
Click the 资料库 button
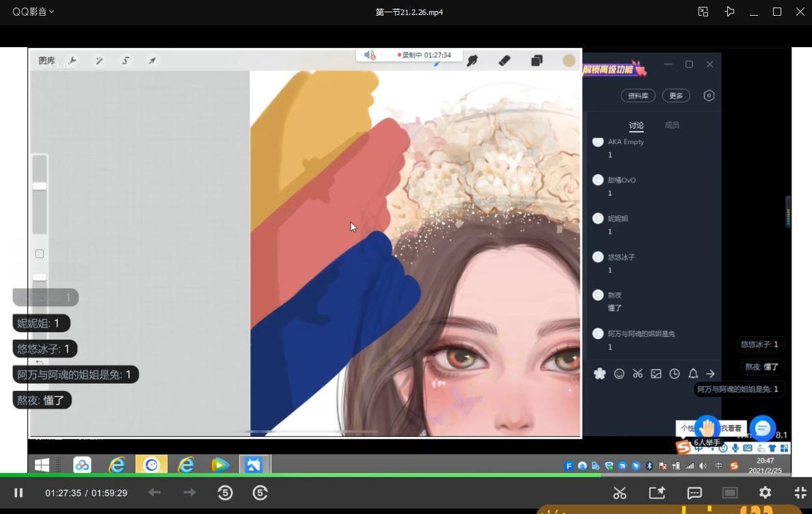638,96
